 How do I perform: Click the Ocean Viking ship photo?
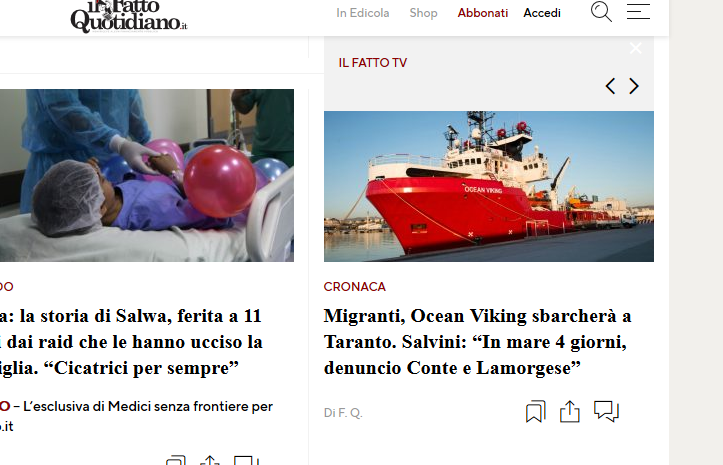489,186
